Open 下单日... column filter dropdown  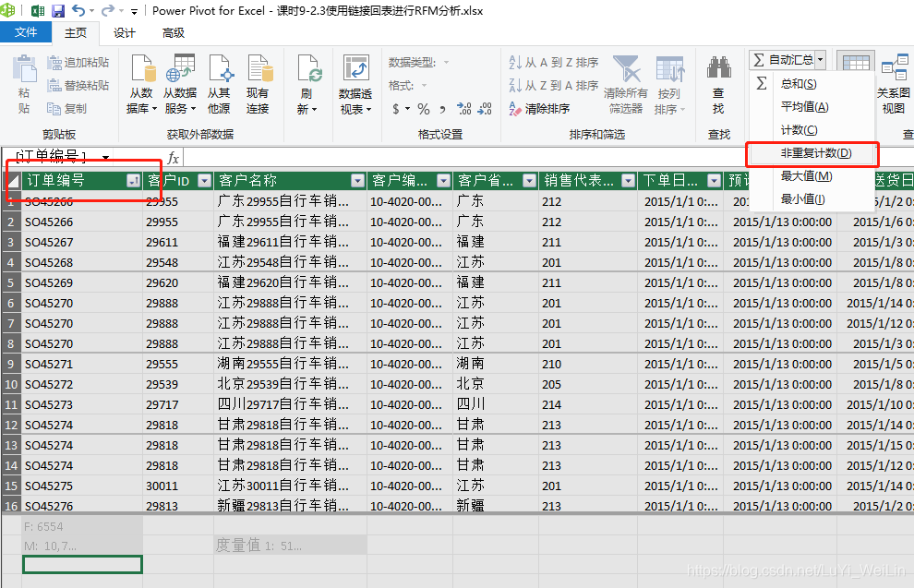click(714, 181)
